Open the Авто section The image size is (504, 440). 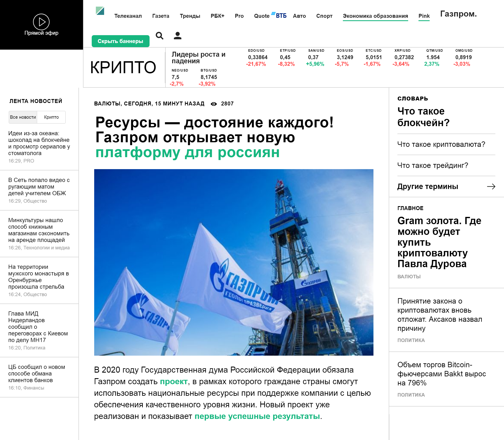click(x=299, y=16)
